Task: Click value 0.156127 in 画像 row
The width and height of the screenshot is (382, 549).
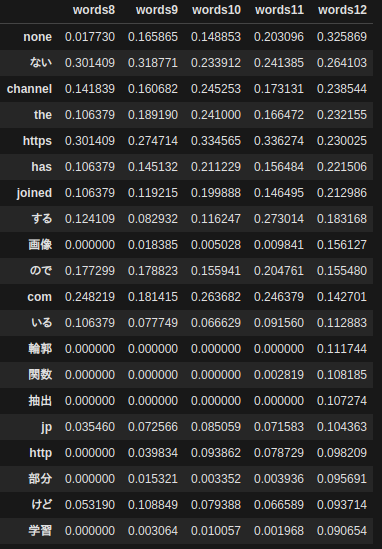Action: [342, 245]
